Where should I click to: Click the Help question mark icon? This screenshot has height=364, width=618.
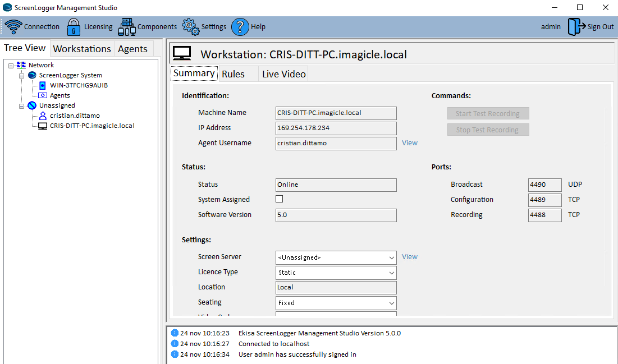point(240,27)
